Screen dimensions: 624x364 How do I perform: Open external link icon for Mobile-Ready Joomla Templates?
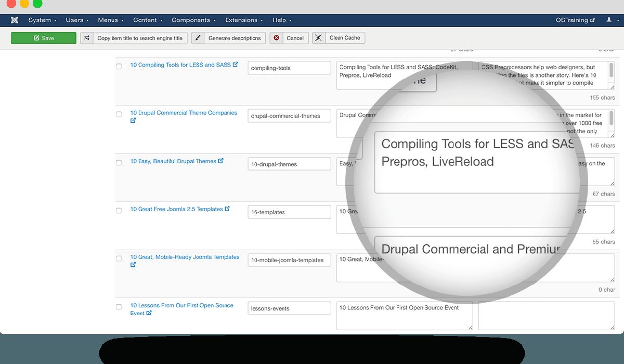(x=133, y=264)
